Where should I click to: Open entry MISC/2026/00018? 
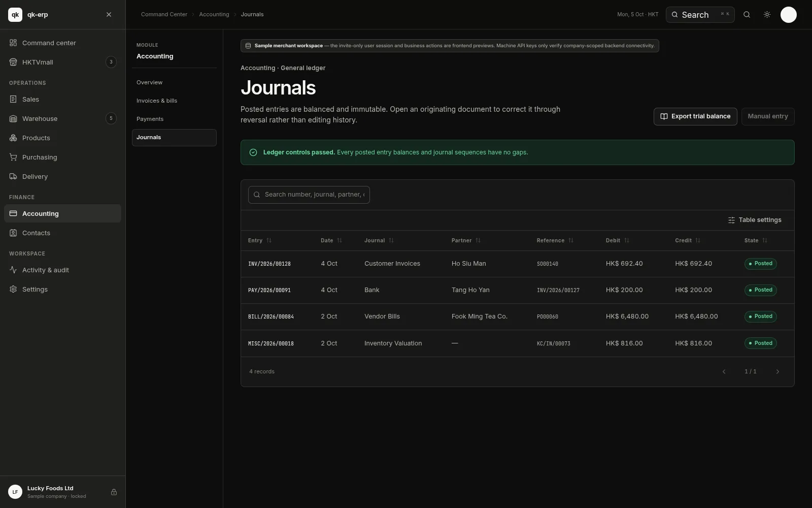click(271, 343)
